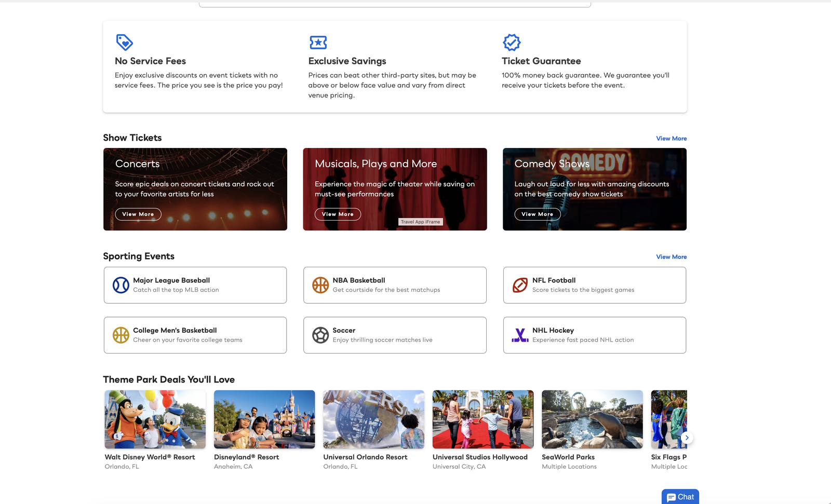This screenshot has width=831, height=504.
Task: Click the Travel App iFrame label
Action: pyautogui.click(x=421, y=222)
